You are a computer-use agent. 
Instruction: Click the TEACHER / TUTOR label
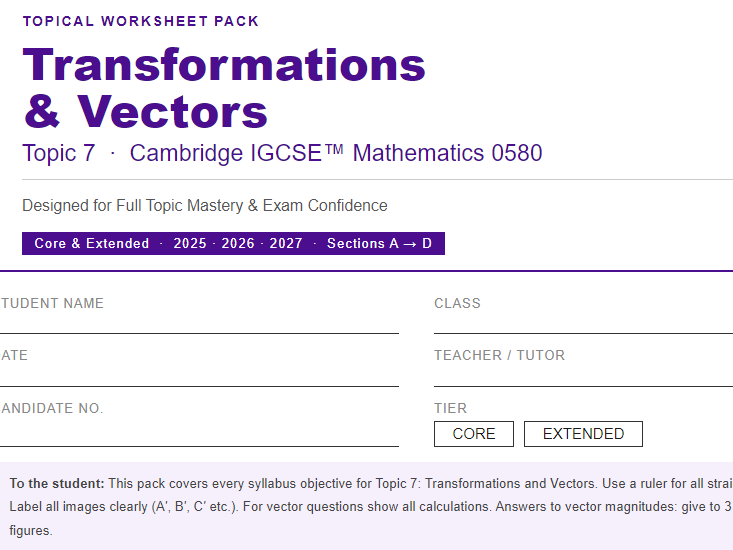[499, 355]
